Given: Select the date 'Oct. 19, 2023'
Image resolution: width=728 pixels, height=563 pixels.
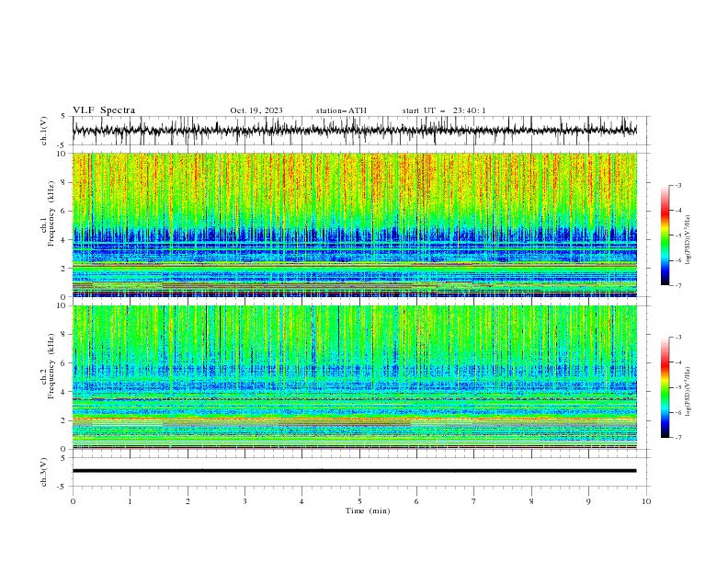Looking at the screenshot, I should [x=256, y=110].
